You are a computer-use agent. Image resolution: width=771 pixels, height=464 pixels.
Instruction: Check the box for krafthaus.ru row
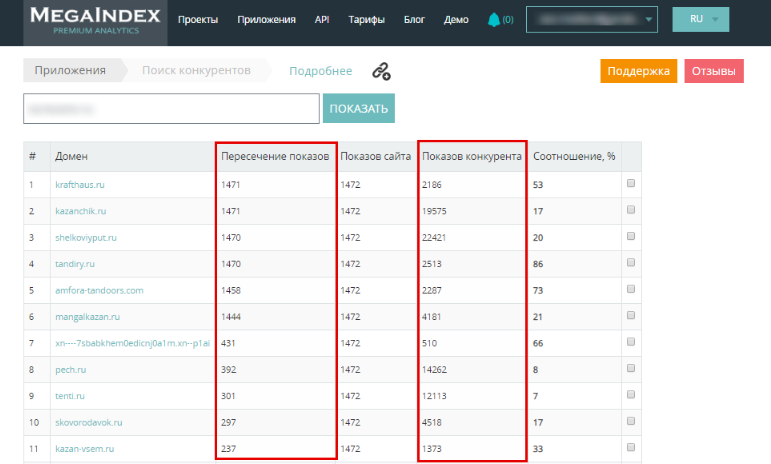[631, 183]
